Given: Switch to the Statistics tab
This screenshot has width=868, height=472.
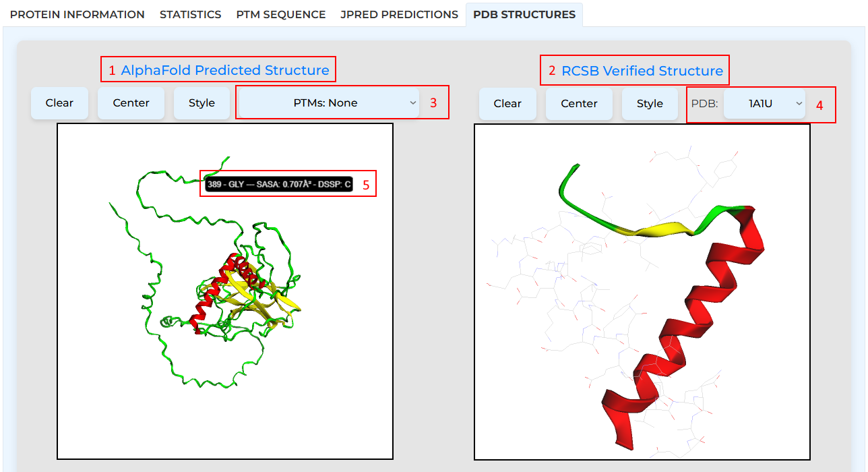Looking at the screenshot, I should pyautogui.click(x=190, y=14).
